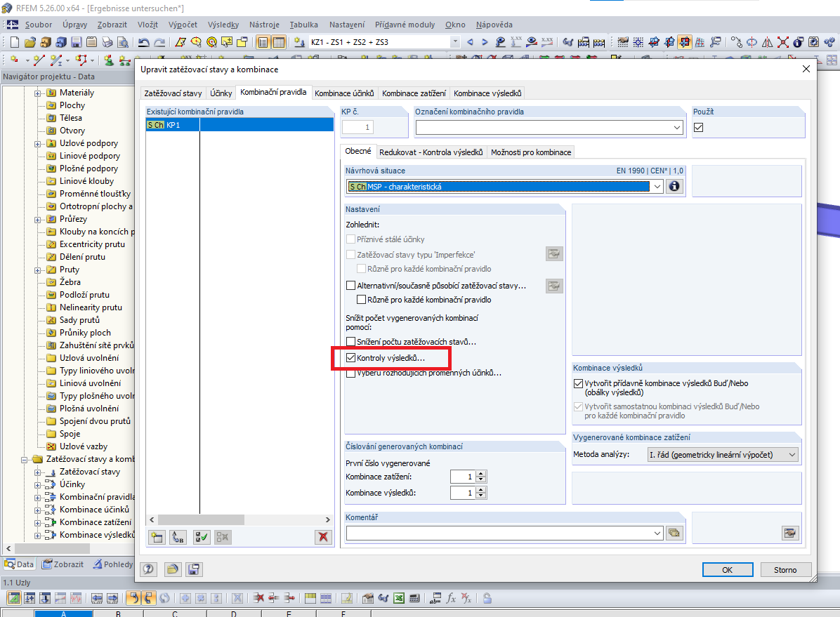Viewport: 840px width, 617px height.
Task: Click the save disk icon at dialog bottom
Action: pos(194,569)
